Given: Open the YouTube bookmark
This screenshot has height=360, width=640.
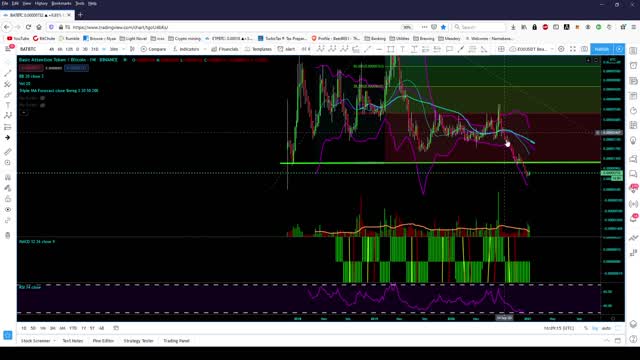Looking at the screenshot, I should (x=18, y=38).
